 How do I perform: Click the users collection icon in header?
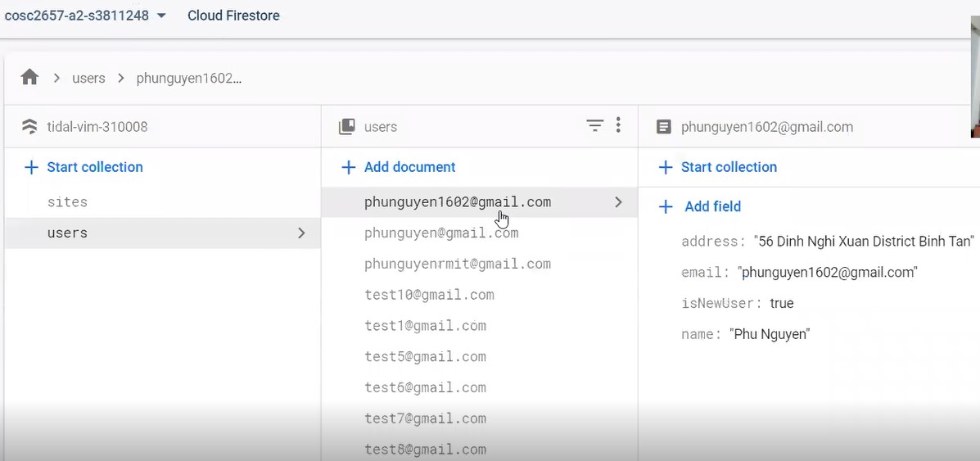(346, 127)
